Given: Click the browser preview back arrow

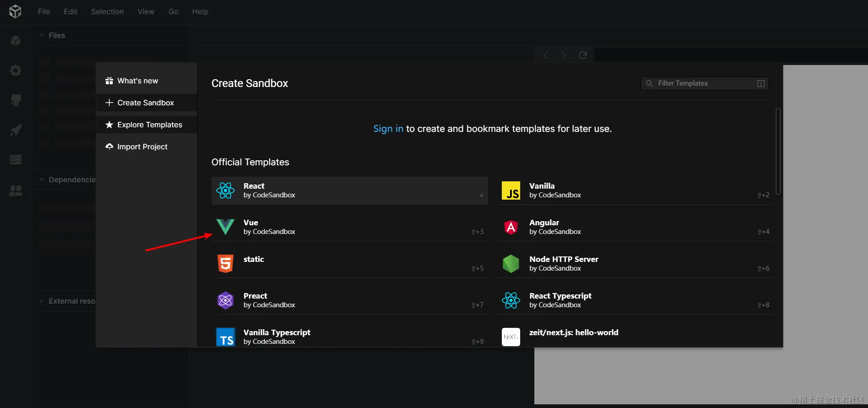Looking at the screenshot, I should 545,55.
